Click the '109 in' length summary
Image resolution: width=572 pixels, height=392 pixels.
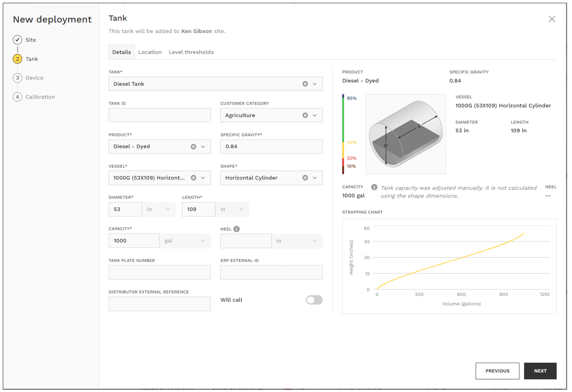click(519, 131)
